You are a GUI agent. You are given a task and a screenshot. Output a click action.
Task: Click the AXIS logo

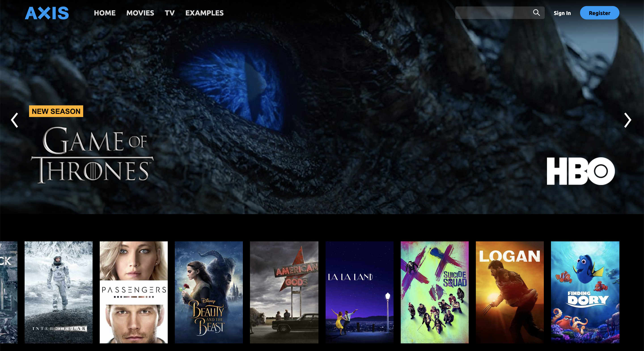(47, 13)
